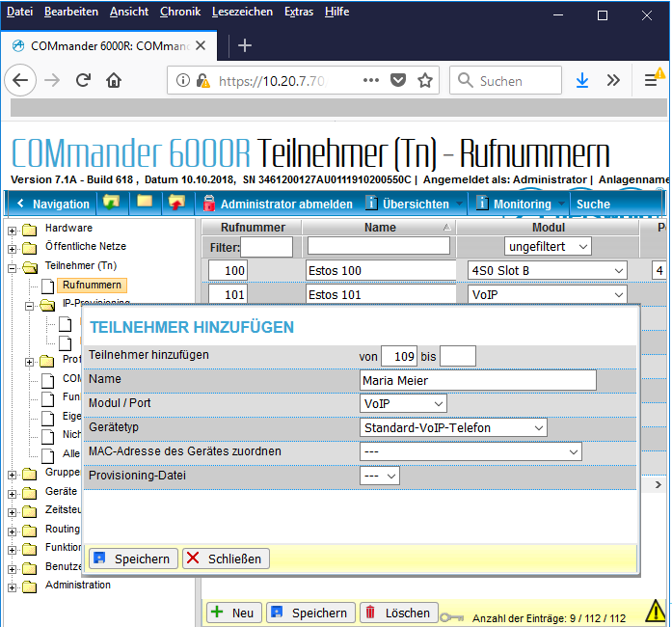Click the plain yellow folder toolbar icon
The height and width of the screenshot is (627, 672).
coord(145,203)
